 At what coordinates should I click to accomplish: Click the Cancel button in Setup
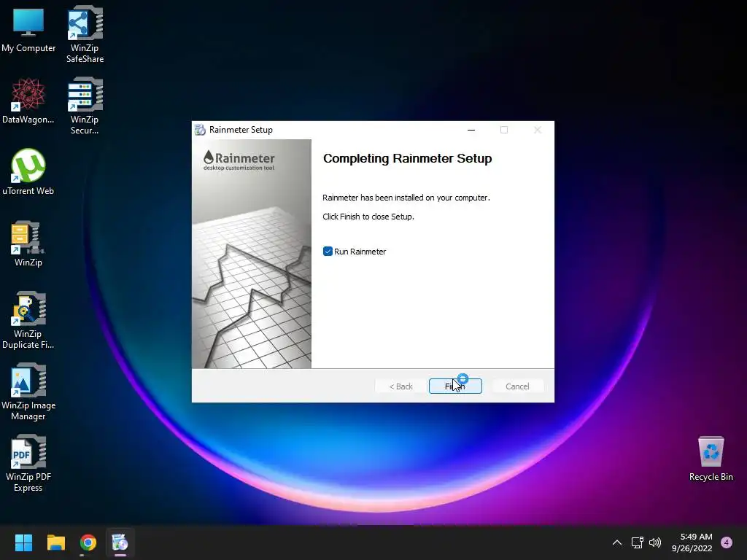pyautogui.click(x=517, y=386)
